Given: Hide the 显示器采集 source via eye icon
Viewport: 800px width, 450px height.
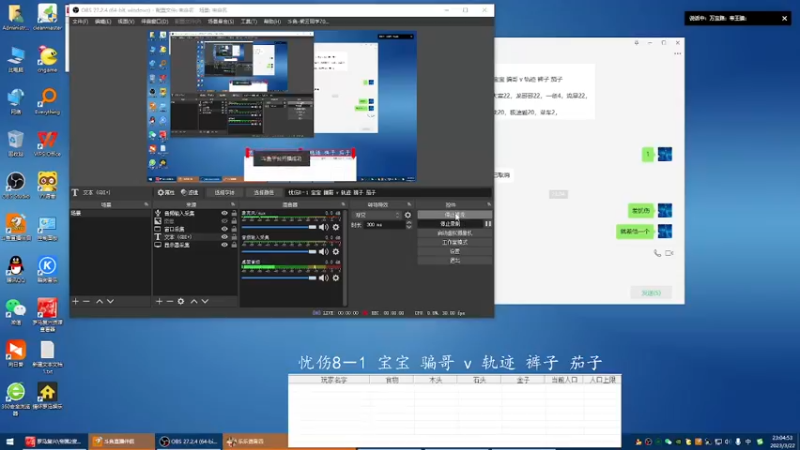Looking at the screenshot, I should (224, 245).
